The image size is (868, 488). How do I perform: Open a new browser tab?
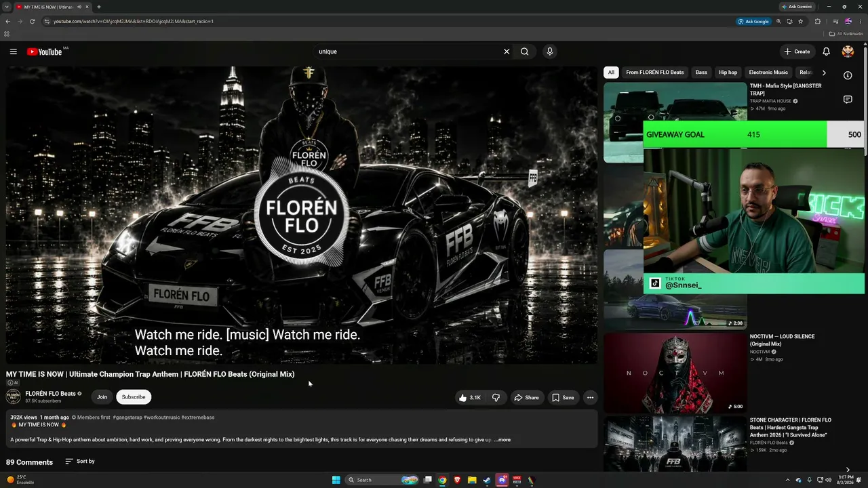coord(99,7)
